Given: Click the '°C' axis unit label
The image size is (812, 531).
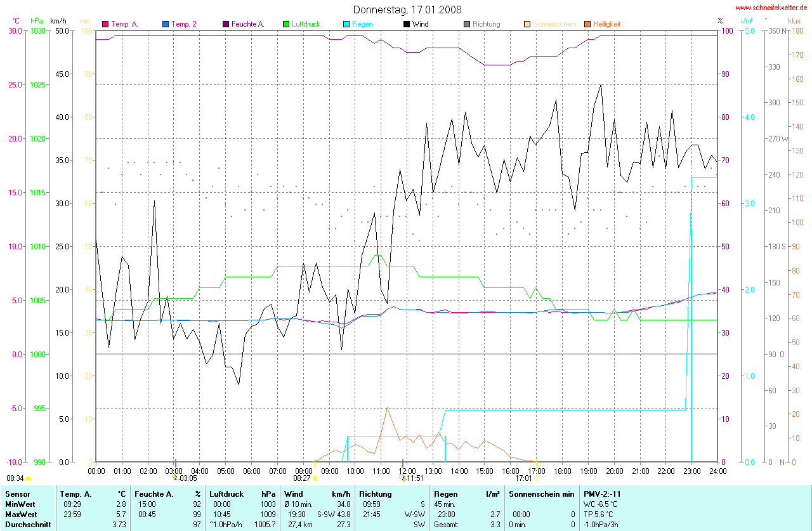Looking at the screenshot, I should (16, 21).
